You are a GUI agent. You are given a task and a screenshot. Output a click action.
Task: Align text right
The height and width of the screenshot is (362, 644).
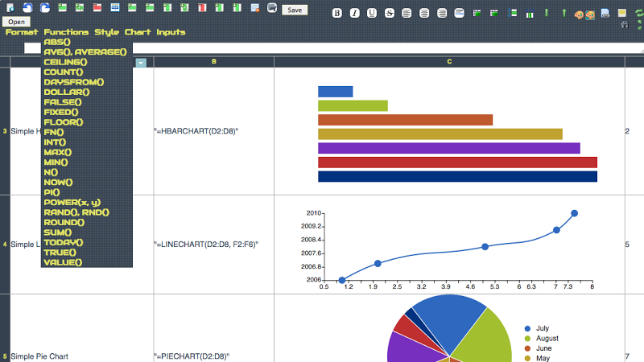click(442, 13)
